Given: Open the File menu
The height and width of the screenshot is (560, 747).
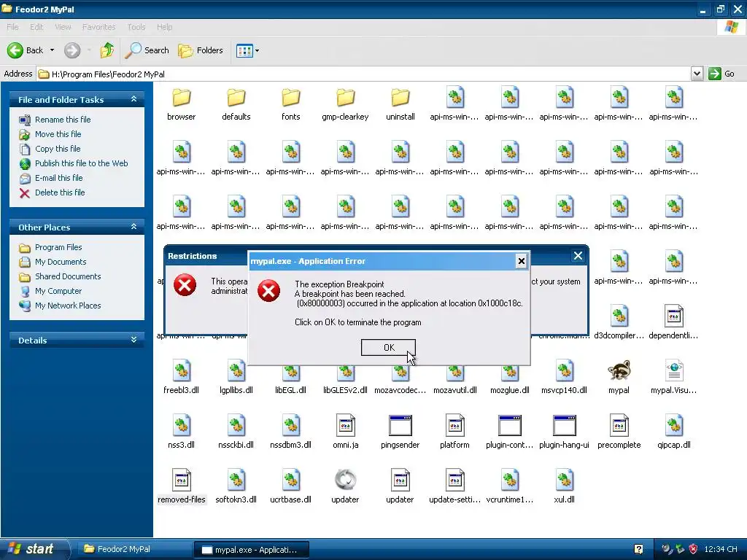Looking at the screenshot, I should 12,27.
